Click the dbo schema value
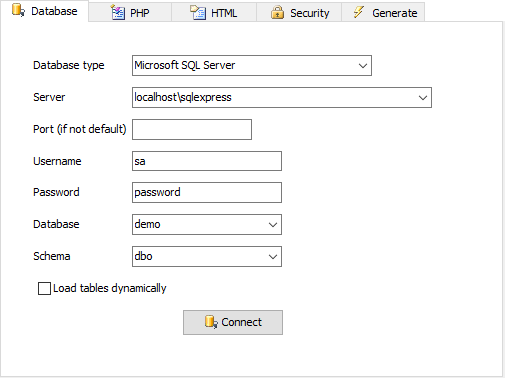This screenshot has height=378, width=505. (x=143, y=256)
